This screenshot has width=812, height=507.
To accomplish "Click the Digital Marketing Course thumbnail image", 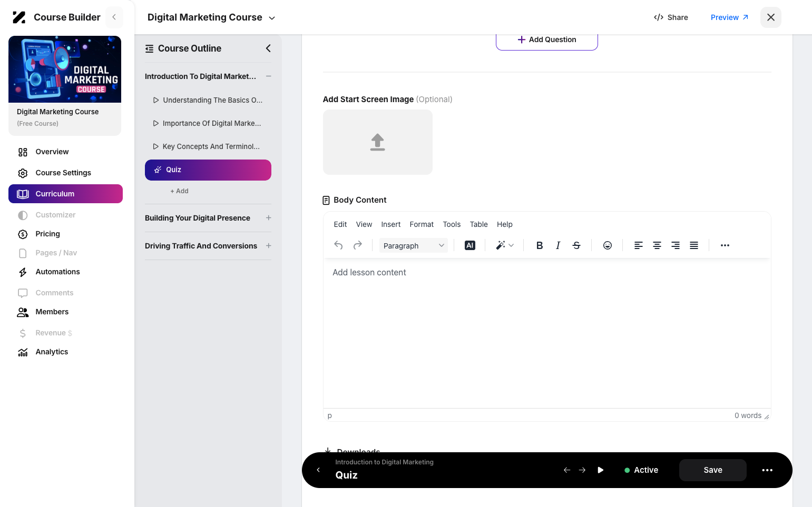I will tap(65, 69).
